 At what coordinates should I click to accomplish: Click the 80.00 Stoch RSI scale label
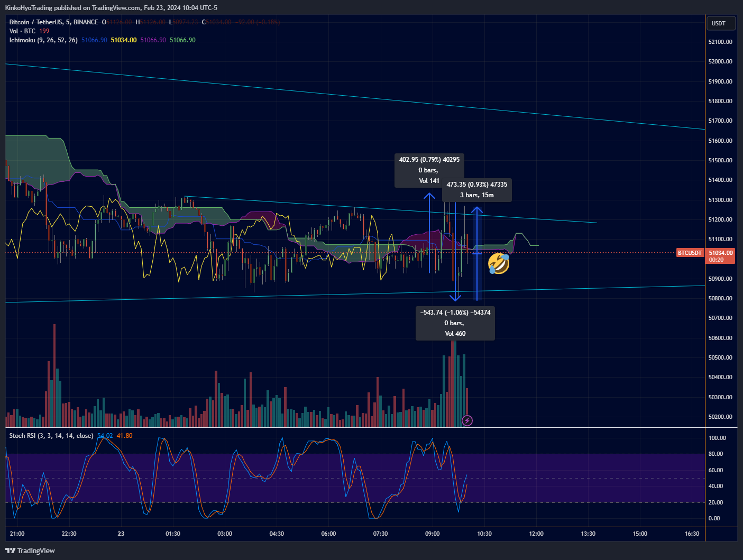[716, 454]
